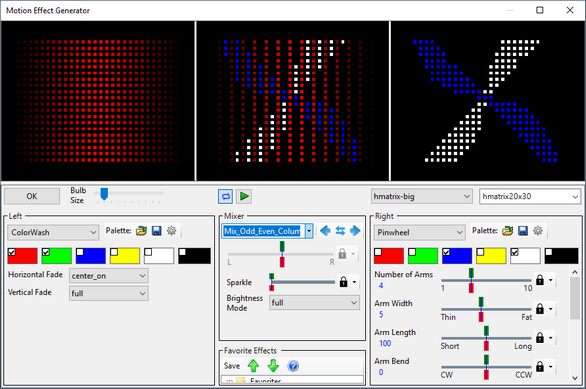Expand the Horizontal Fade center_on dropdown

point(108,276)
